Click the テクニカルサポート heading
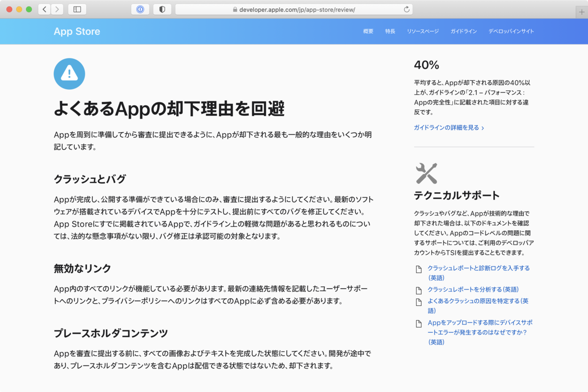588x392 pixels. [457, 195]
